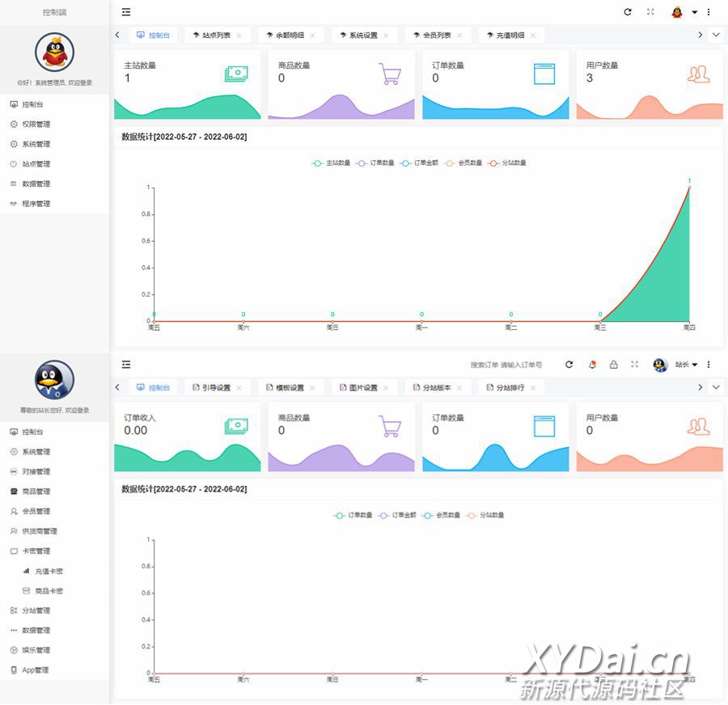
Task: Close the 系统设置 tab
Action: click(386, 36)
